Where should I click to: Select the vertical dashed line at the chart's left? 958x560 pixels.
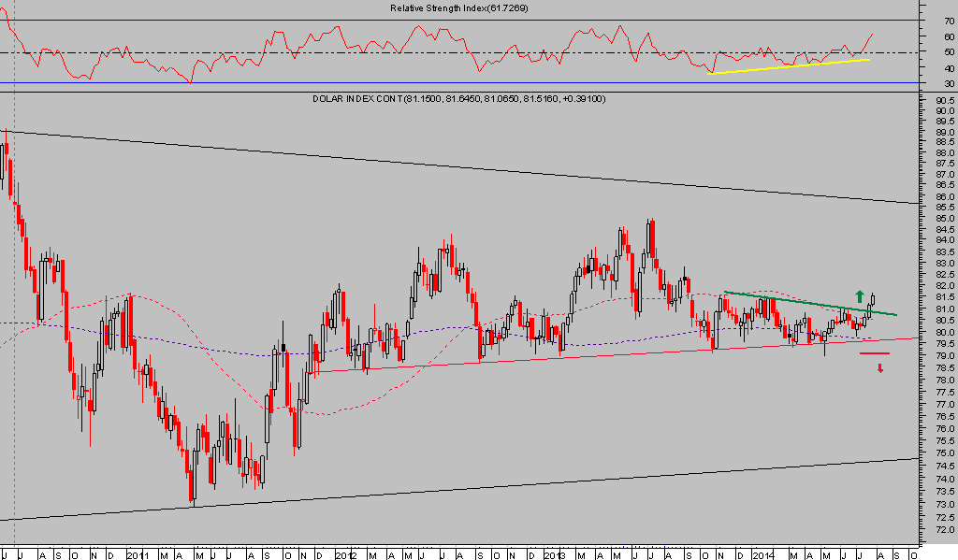click(x=13, y=280)
